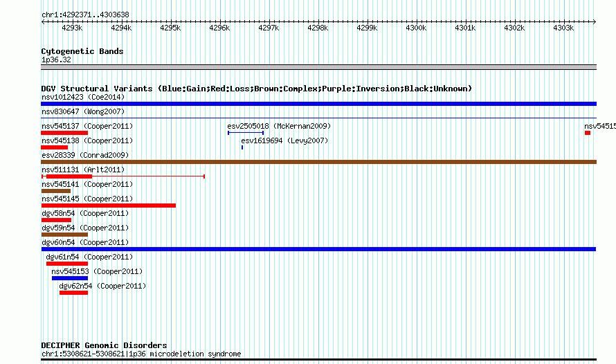Image resolution: width=616 pixels, height=364 pixels.
Task: Open the esv28339 (Conrad2009) variant label
Action: point(85,155)
